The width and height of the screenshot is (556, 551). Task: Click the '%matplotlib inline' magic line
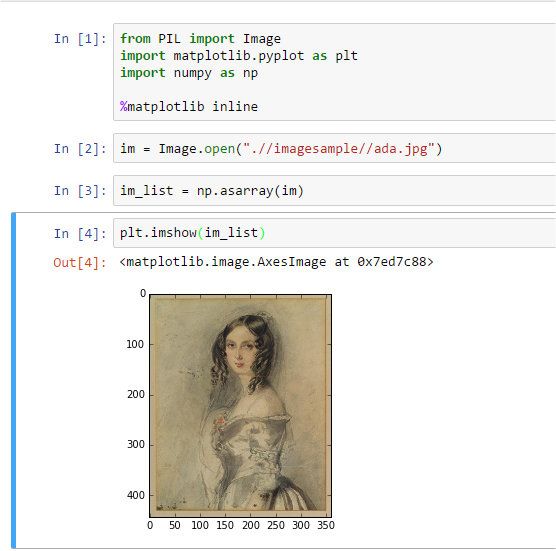(x=189, y=106)
